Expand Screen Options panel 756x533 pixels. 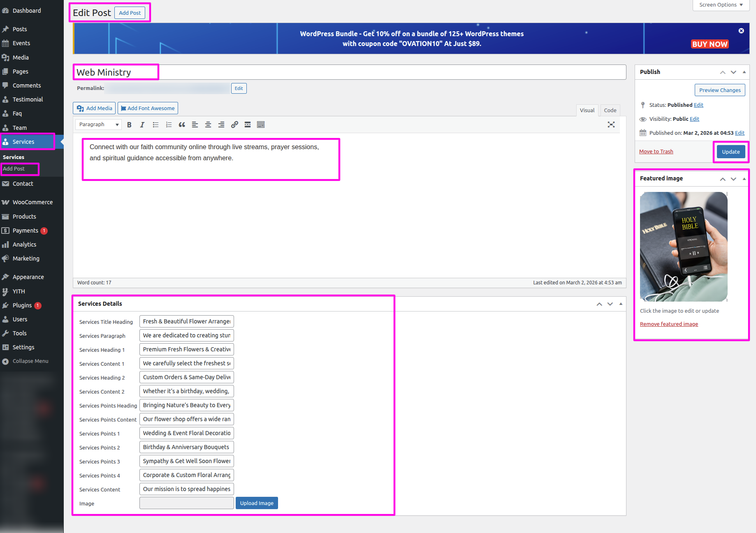point(721,5)
